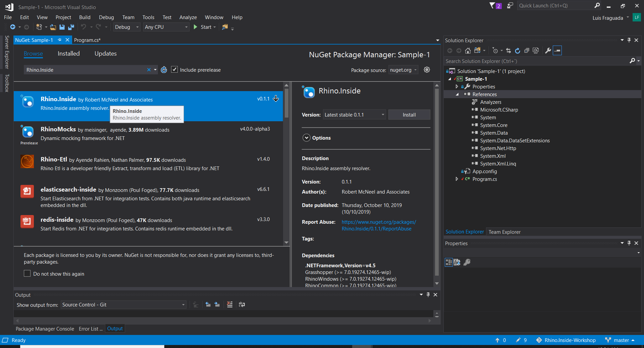The height and width of the screenshot is (348, 644).
Task: Click the Navigate Backward toolbar arrow
Action: pos(13,27)
